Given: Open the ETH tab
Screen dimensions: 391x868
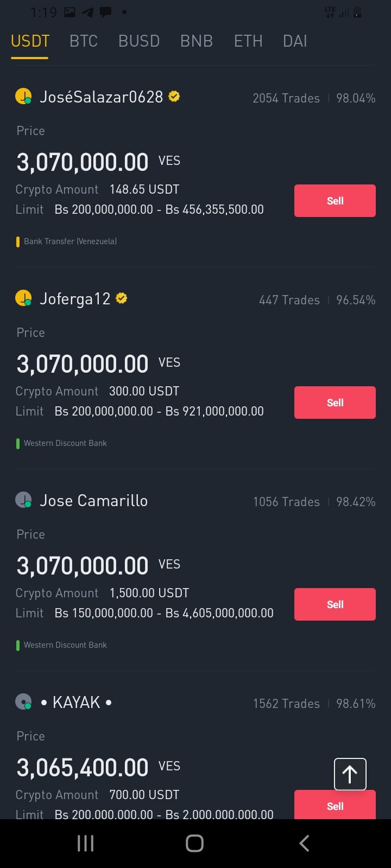Looking at the screenshot, I should coord(248,41).
